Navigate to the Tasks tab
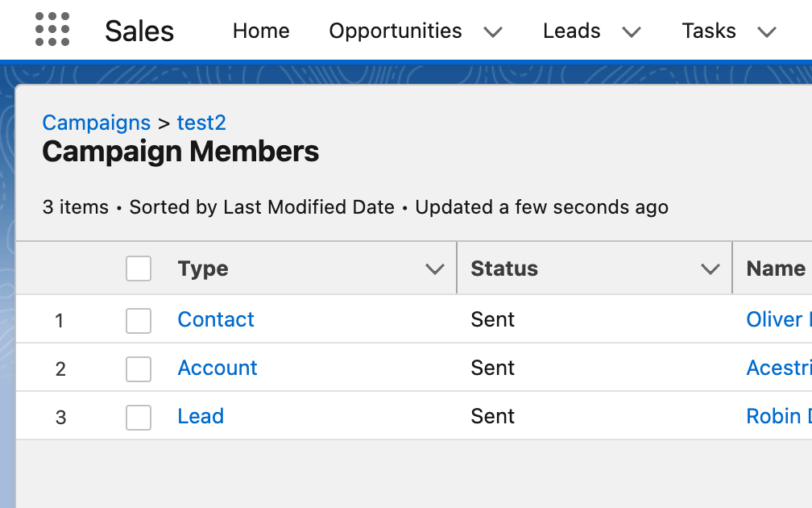 click(x=709, y=31)
